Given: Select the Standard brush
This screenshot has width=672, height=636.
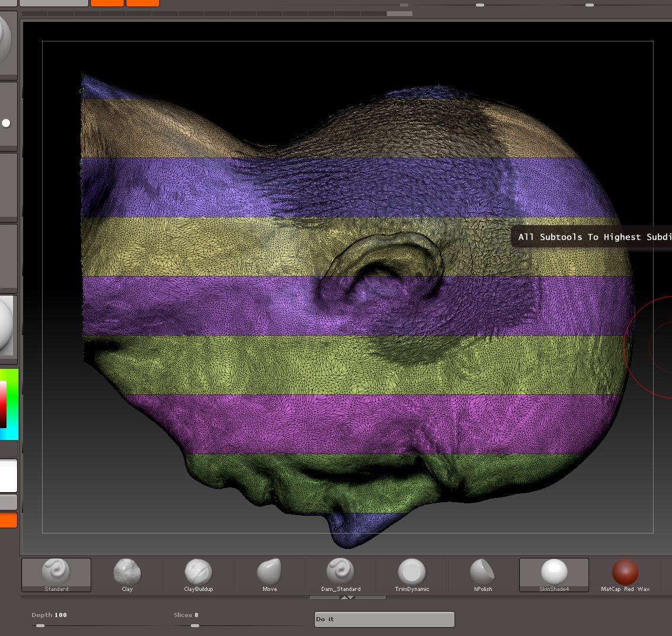Looking at the screenshot, I should click(x=56, y=575).
